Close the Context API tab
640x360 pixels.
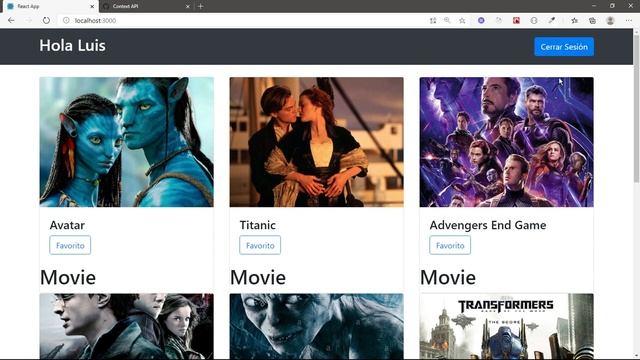coord(188,7)
